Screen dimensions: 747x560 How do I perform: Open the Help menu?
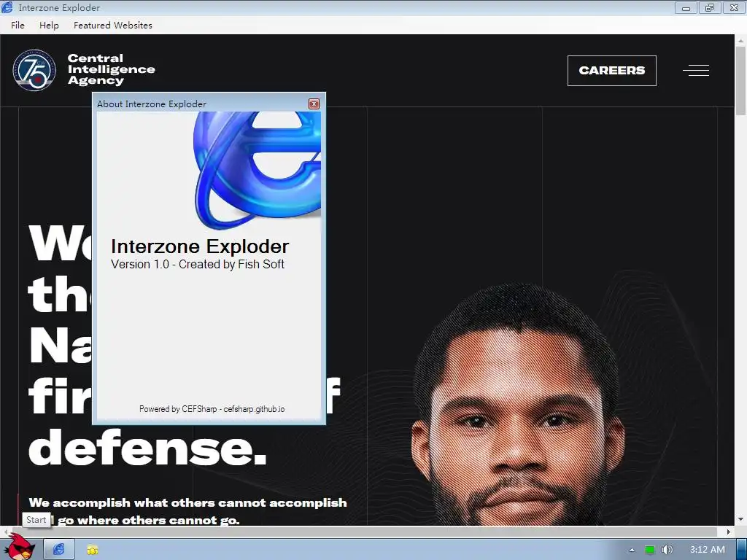coord(49,26)
